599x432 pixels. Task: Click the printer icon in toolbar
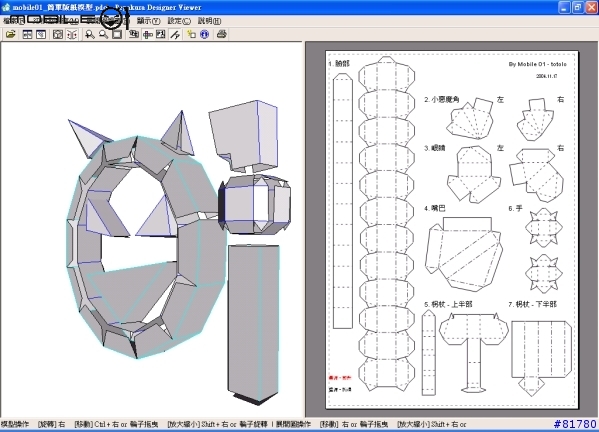222,34
